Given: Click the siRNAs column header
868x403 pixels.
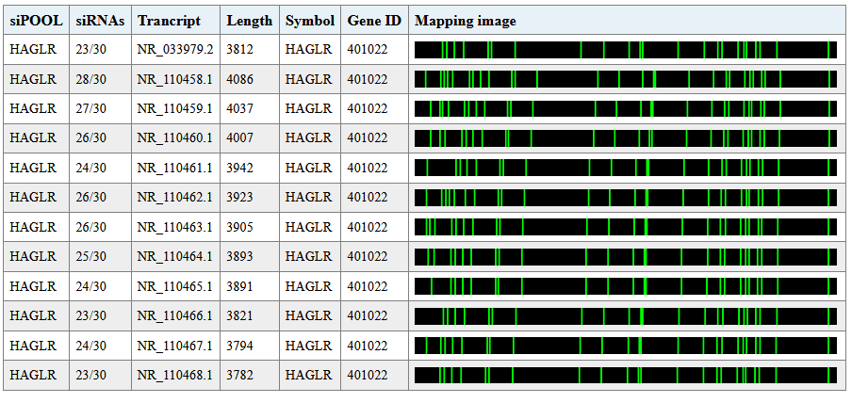Looking at the screenshot, I should point(100,21).
